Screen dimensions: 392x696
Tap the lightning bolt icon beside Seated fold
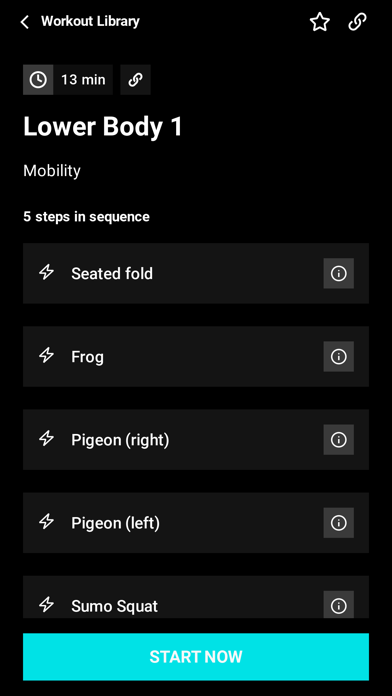click(47, 272)
